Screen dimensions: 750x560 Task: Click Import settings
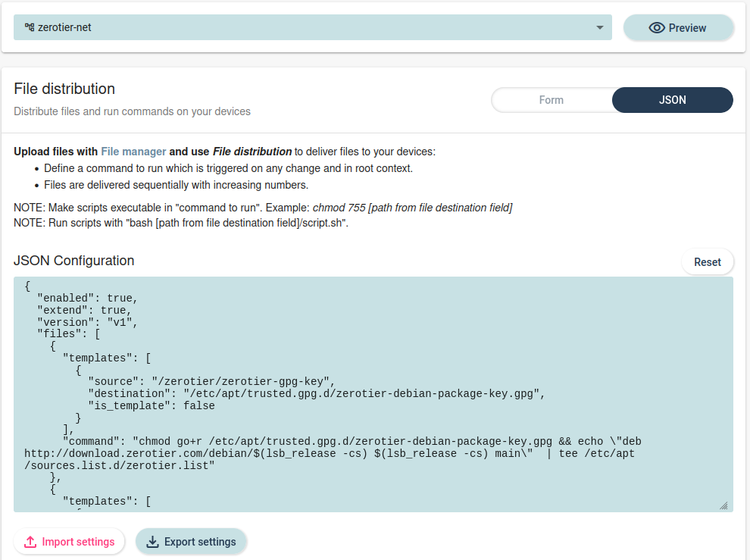(x=69, y=541)
